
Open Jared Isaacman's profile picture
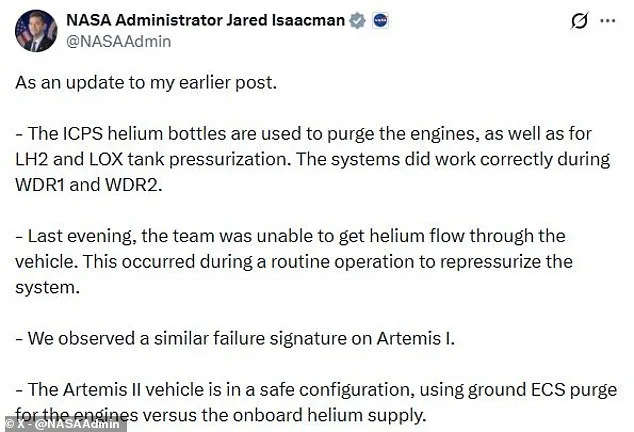click(35, 30)
